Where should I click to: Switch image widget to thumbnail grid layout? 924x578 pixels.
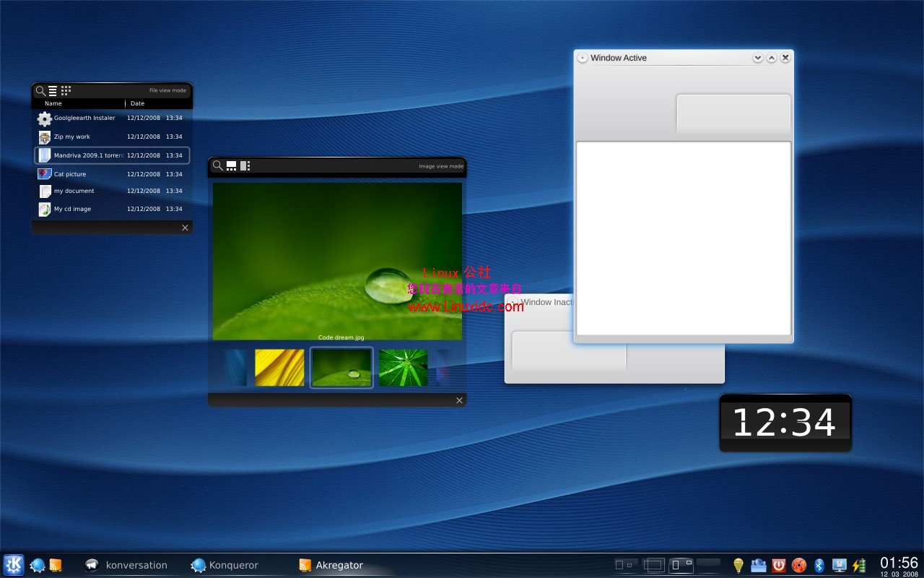click(231, 166)
